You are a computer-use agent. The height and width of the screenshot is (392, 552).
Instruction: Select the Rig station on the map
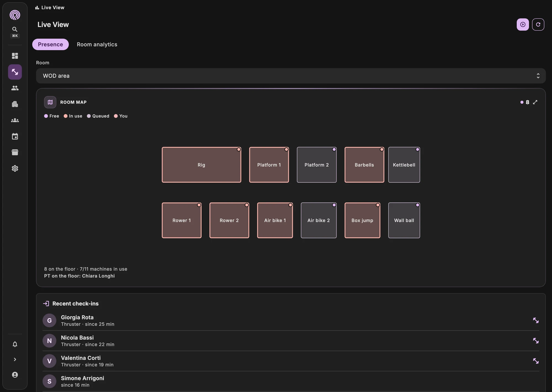point(201,165)
